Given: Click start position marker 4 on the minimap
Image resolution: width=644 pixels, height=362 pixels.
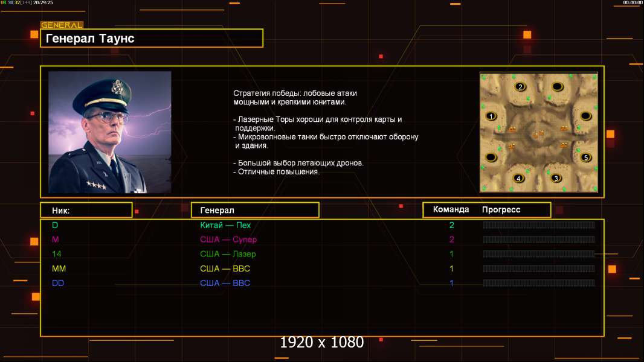Looking at the screenshot, I should (518, 179).
